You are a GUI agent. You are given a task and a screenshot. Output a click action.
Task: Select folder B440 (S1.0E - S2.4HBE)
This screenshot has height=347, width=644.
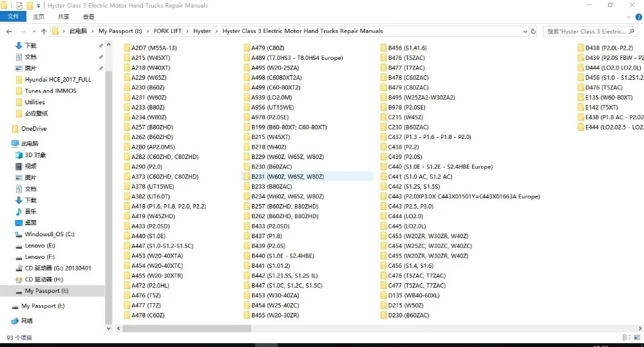coord(279,256)
